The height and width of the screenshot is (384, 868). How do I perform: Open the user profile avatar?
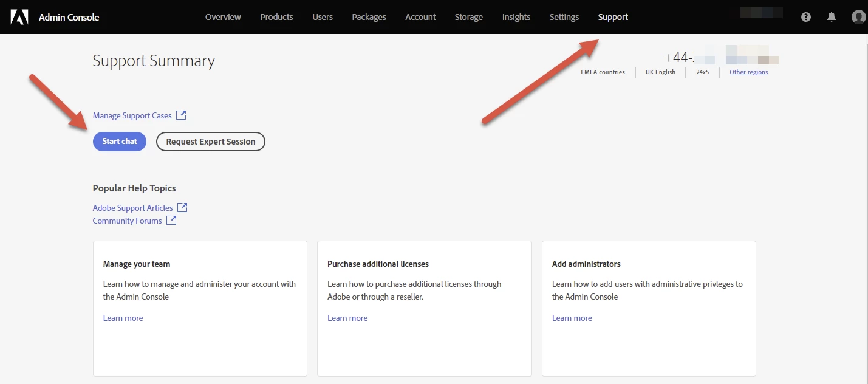click(x=859, y=17)
